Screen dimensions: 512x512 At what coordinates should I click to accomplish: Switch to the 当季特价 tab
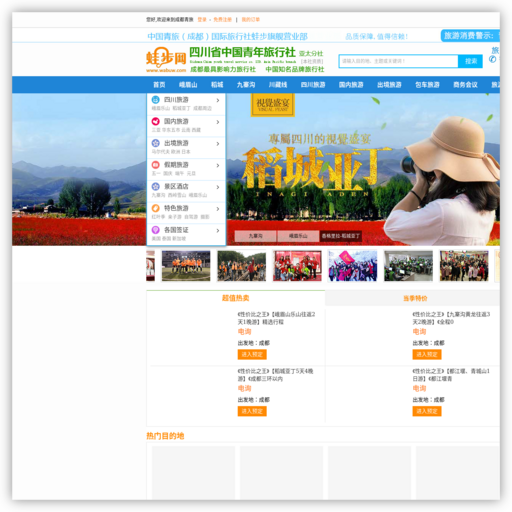point(415,298)
